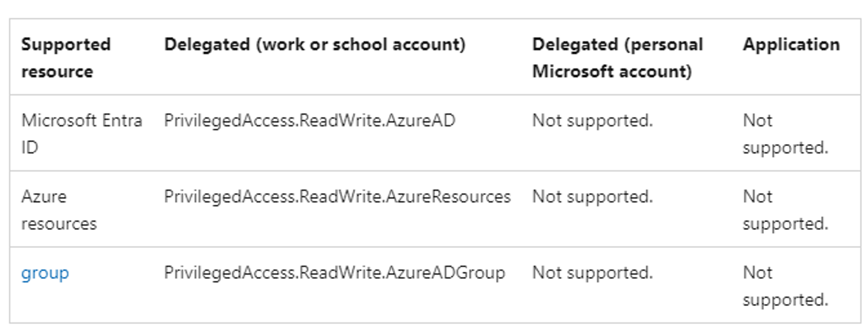Click the ID text under Microsoft Entra
Viewport: 868px width, 334px height.
pos(30,148)
